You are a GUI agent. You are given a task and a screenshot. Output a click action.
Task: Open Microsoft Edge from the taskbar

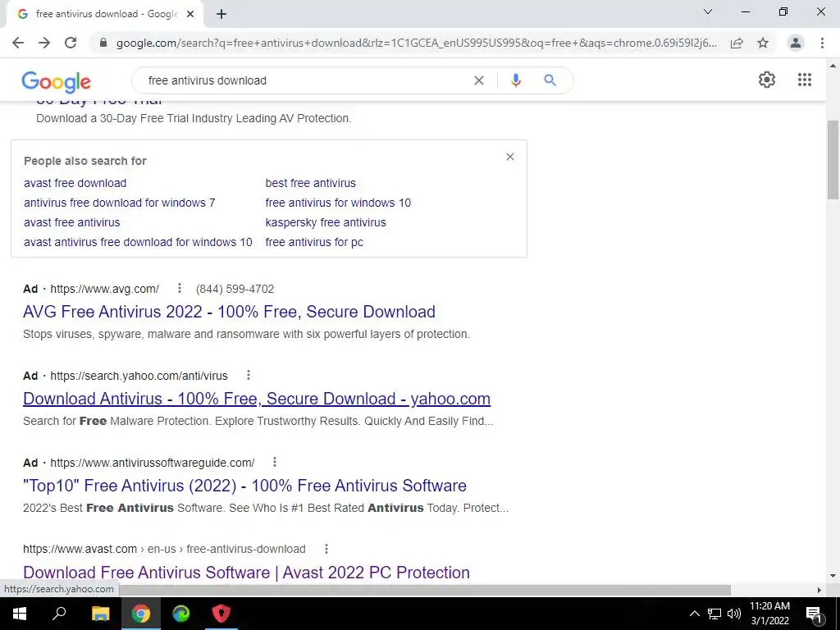[x=181, y=614]
